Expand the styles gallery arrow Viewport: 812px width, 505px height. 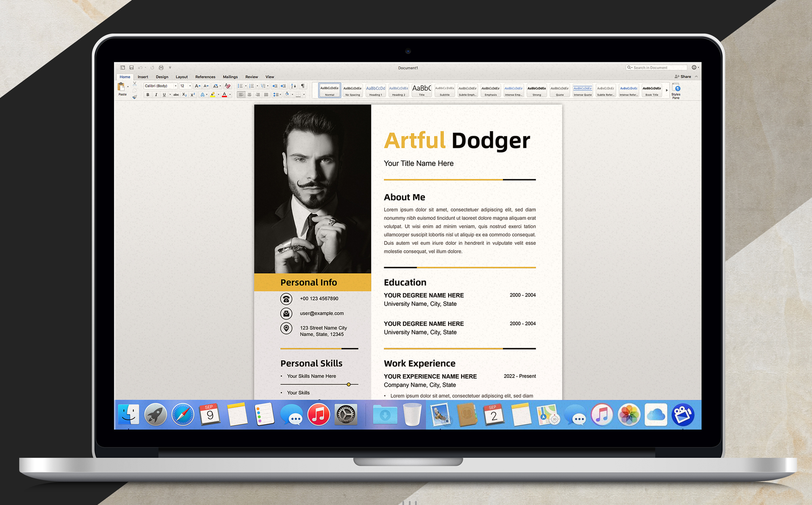(x=666, y=90)
